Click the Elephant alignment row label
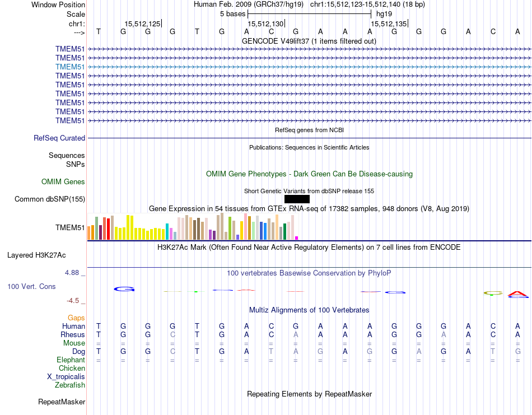 [x=71, y=360]
